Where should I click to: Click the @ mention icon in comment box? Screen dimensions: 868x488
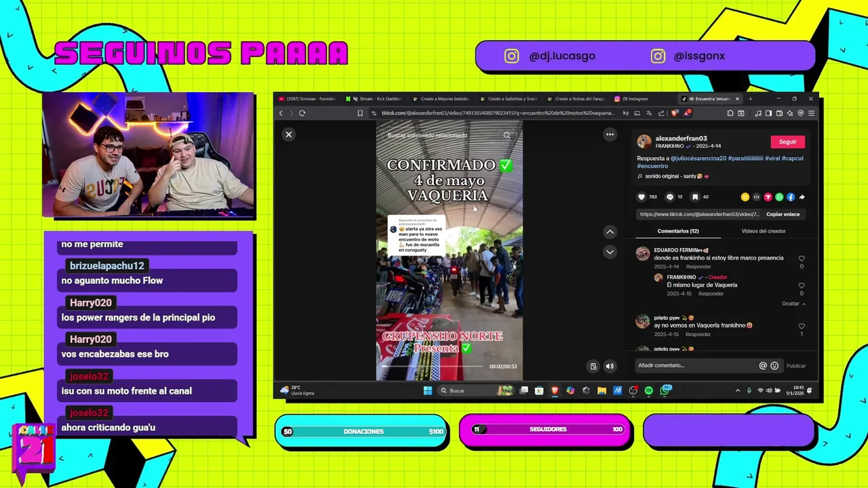pos(763,365)
